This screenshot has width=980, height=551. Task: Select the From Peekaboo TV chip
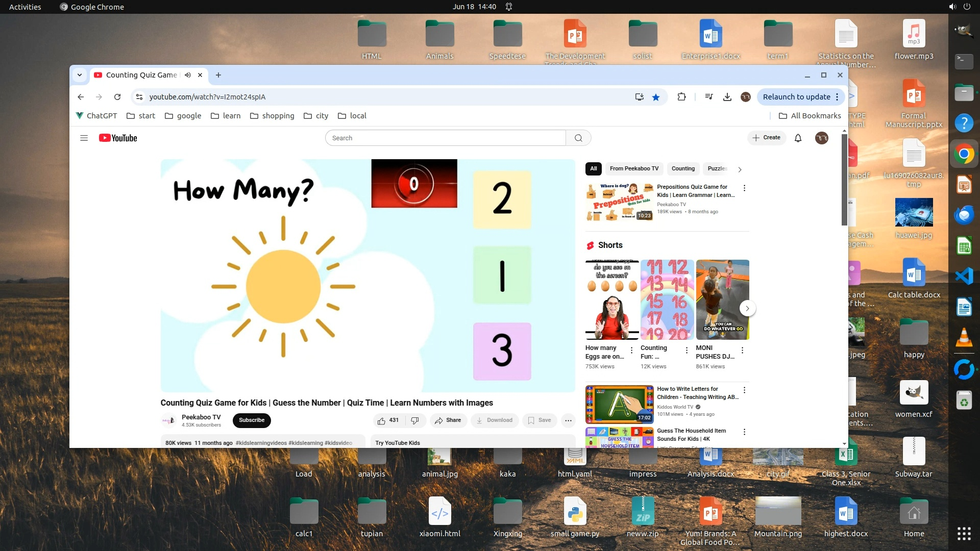click(x=634, y=169)
